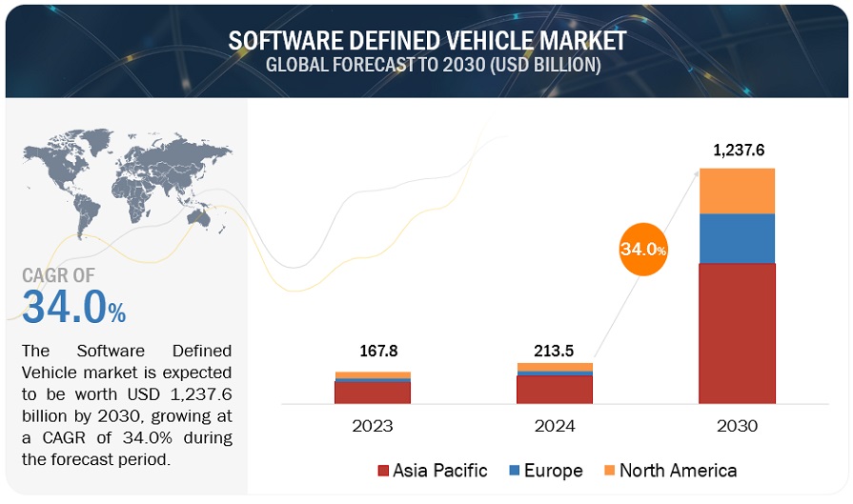Click the 2030 North America bar segment
The image size is (853, 504).
click(x=737, y=191)
